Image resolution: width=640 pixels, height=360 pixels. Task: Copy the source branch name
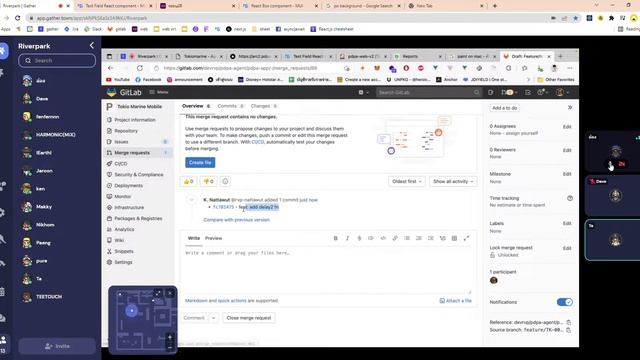tap(569, 330)
